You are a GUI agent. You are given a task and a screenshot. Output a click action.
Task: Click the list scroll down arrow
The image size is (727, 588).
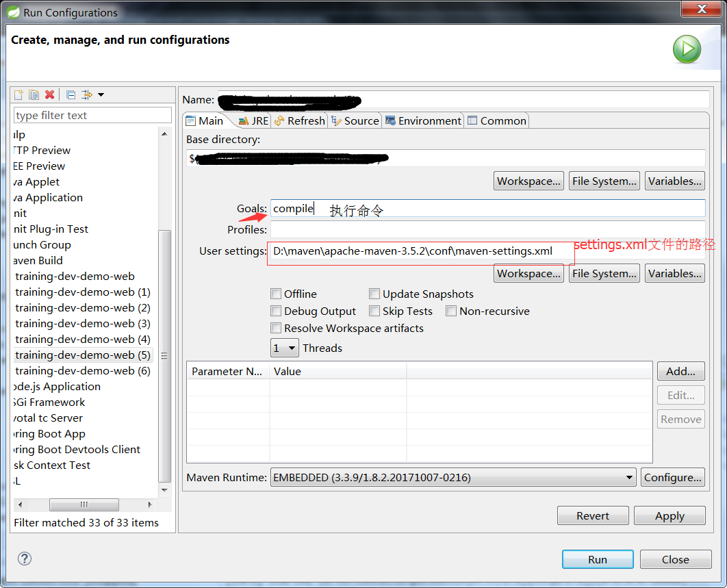pos(164,490)
